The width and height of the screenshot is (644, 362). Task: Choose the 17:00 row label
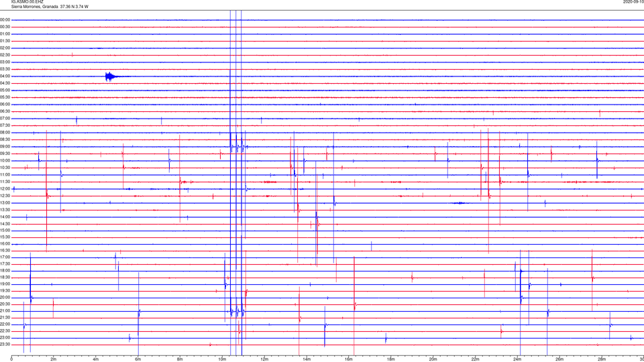(5, 257)
